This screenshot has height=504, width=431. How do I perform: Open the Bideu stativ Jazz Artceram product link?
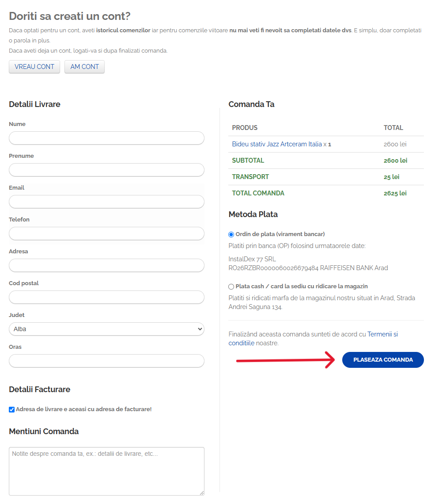click(276, 144)
